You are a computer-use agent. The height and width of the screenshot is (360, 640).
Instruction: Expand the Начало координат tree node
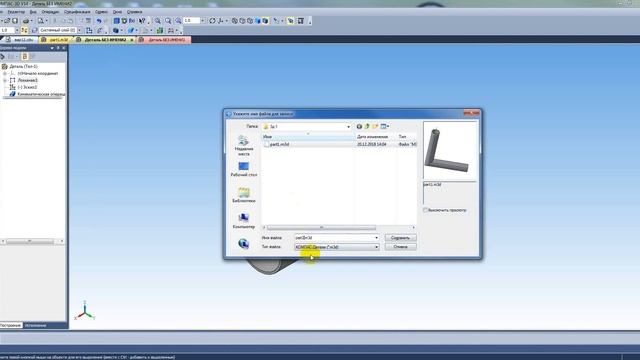tap(5, 73)
